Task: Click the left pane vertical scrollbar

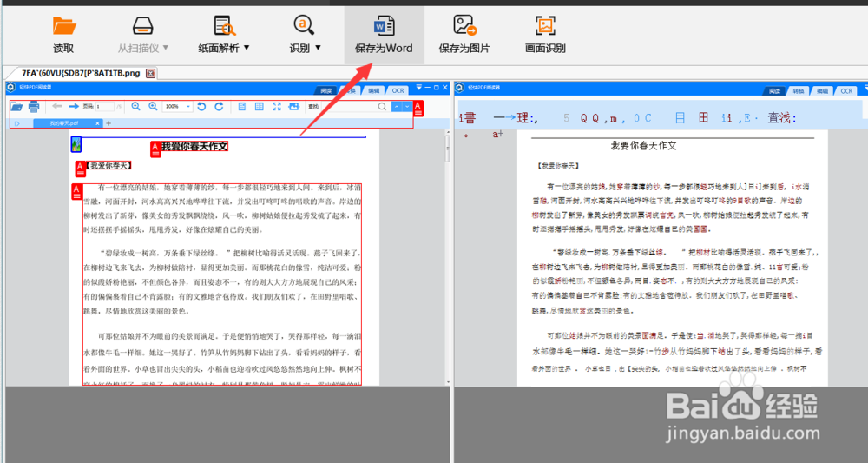Action: click(x=447, y=256)
